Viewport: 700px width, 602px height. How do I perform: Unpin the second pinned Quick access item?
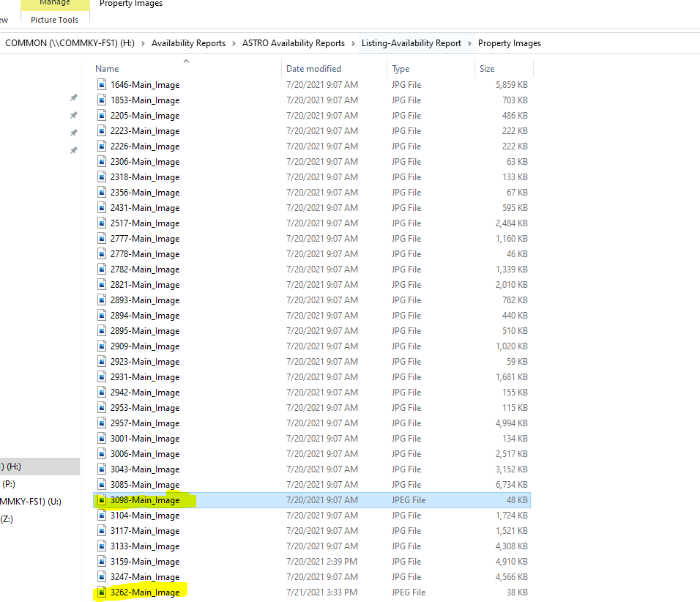tap(73, 114)
